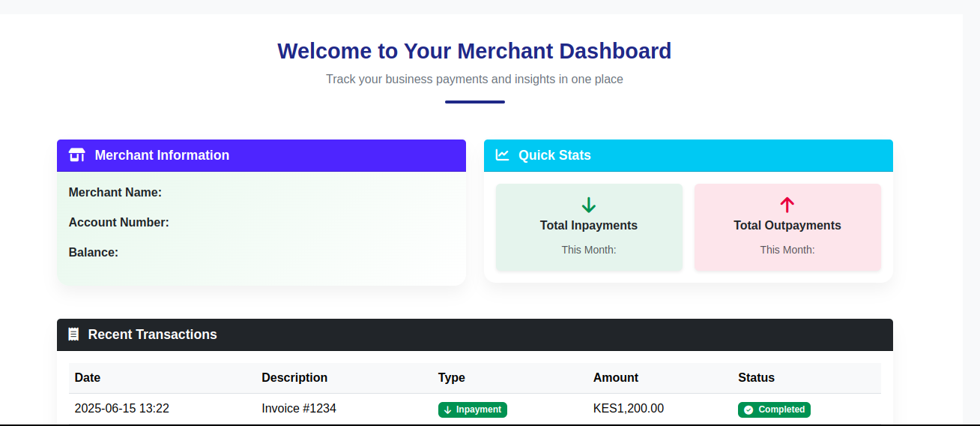
Task: Select the Total Inpayments stat card
Action: pos(589,227)
